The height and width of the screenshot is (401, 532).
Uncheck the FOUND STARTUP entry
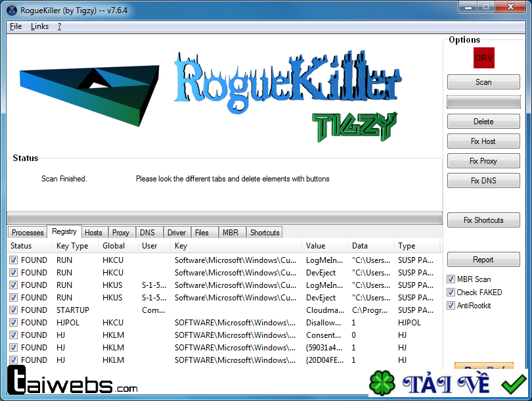pos(14,310)
